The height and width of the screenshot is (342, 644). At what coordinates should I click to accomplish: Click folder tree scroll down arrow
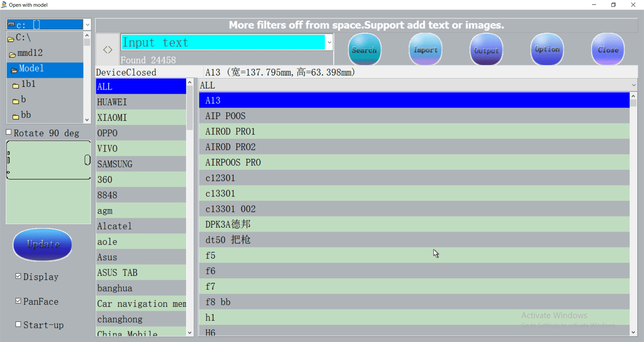(87, 119)
